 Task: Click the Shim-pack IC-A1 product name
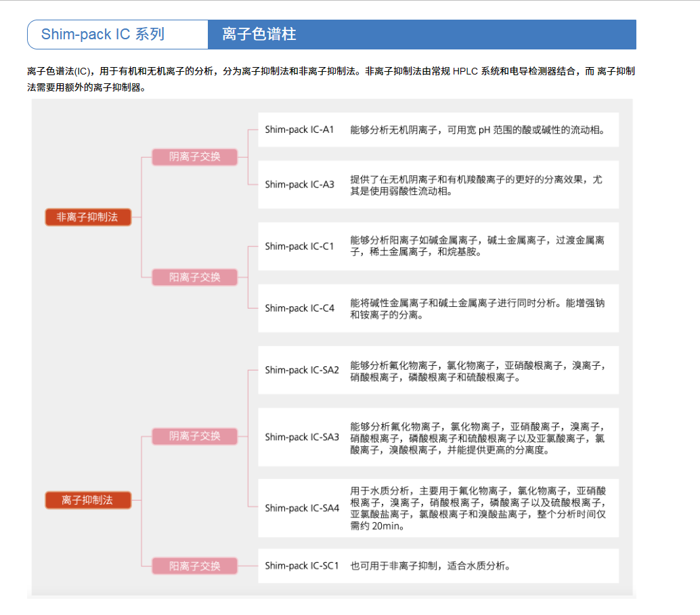(299, 129)
